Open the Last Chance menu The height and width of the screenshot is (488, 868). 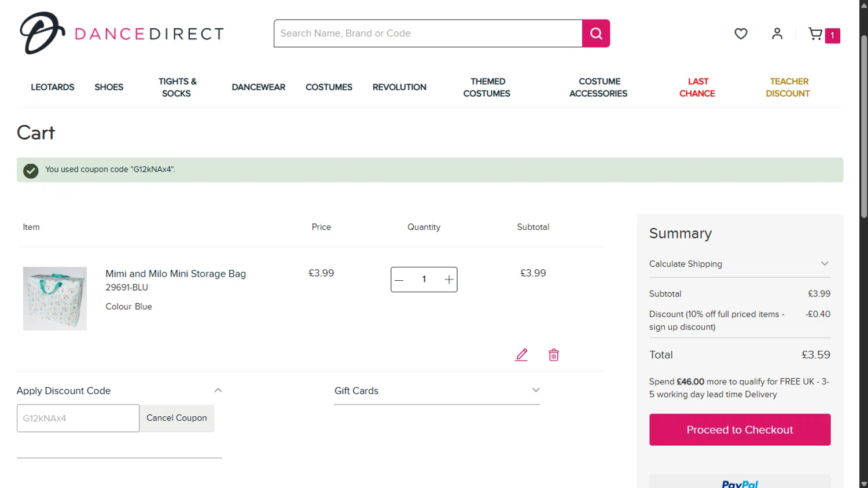[697, 87]
